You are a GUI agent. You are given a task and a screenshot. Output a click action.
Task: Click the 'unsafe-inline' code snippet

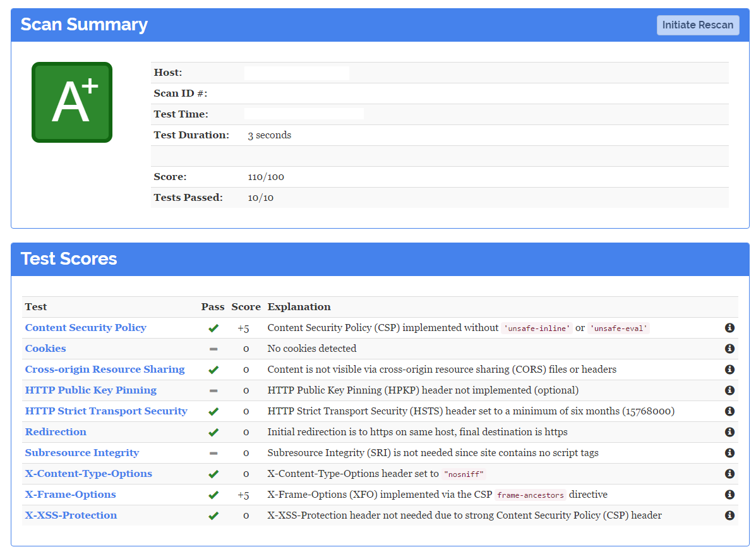coord(537,328)
